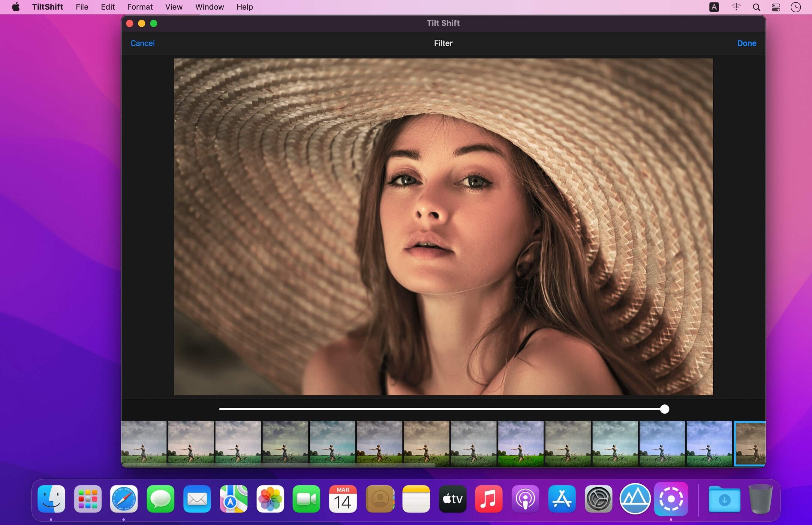Open Control Center in menu bar

776,7
